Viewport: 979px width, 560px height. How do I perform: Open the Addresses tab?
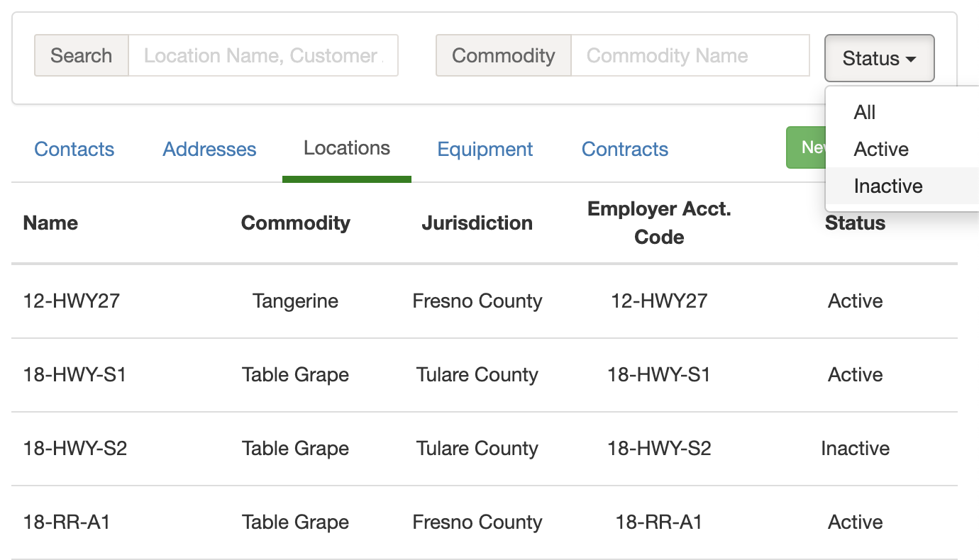click(209, 149)
